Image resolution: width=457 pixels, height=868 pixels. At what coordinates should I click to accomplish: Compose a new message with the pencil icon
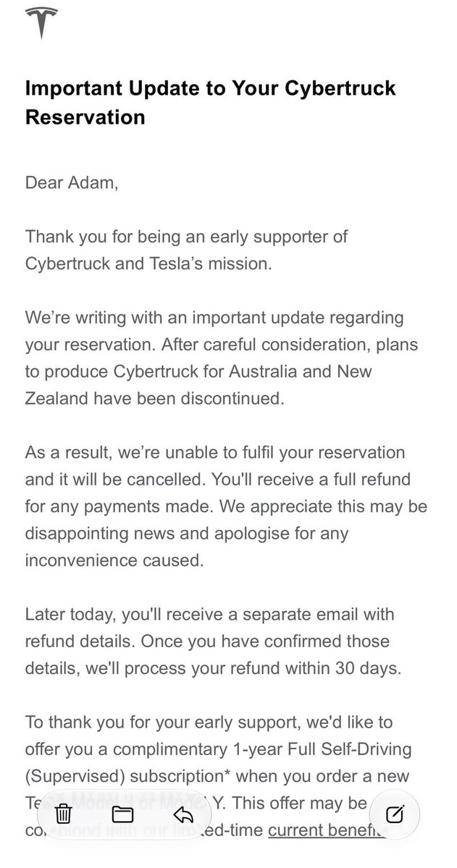[x=395, y=814]
